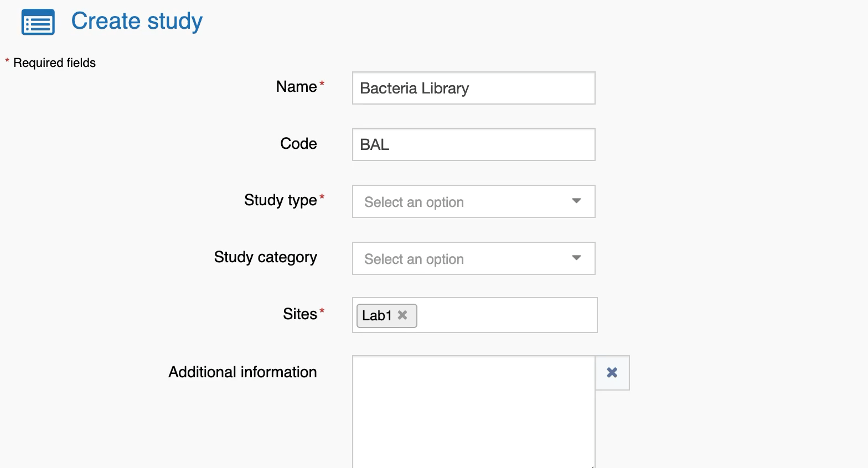
Task: Remove the Lab1 site tag
Action: pos(402,315)
